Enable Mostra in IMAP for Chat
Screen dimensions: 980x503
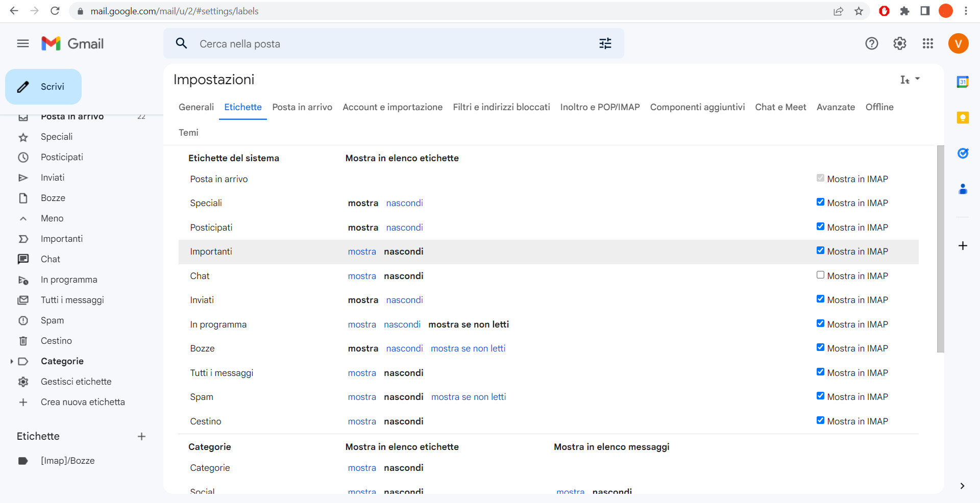[x=820, y=275]
